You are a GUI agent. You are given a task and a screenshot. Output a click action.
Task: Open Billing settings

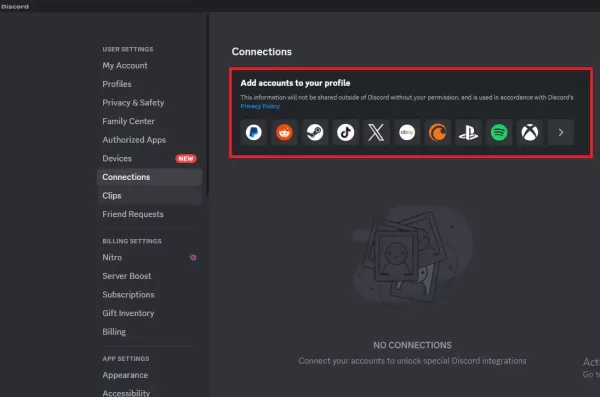[150, 332]
